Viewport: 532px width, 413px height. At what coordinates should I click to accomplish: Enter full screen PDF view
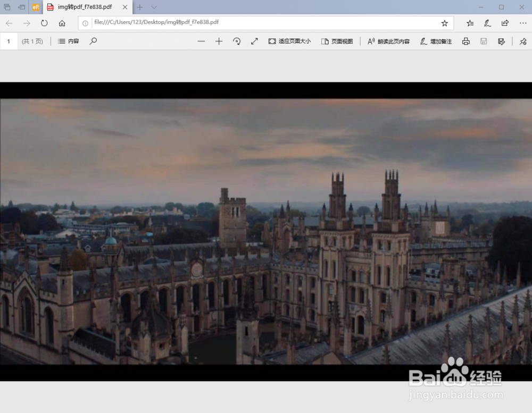[254, 41]
